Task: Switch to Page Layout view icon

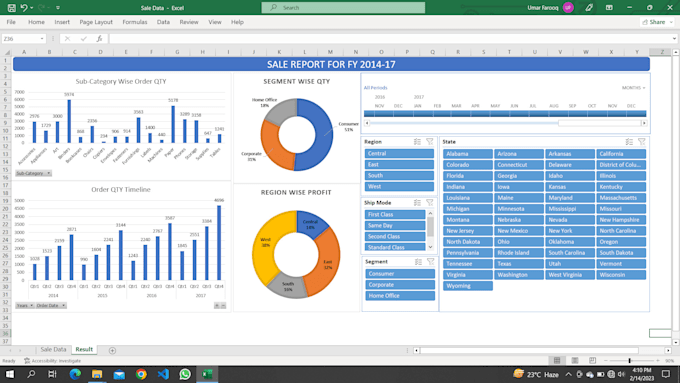Action: point(575,360)
